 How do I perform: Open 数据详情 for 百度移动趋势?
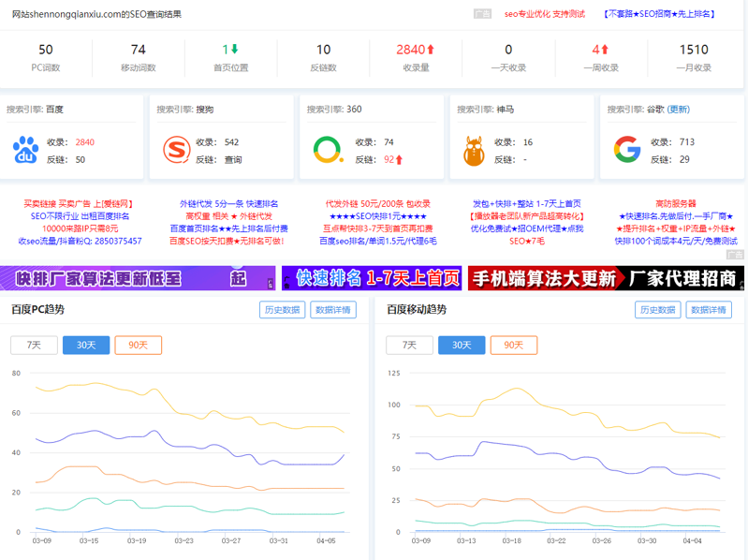pyautogui.click(x=709, y=310)
